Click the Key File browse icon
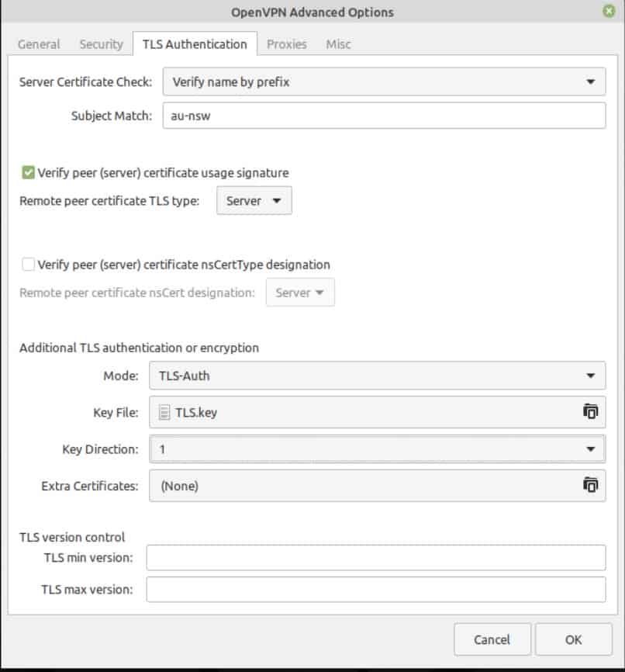625x672 pixels. (590, 412)
